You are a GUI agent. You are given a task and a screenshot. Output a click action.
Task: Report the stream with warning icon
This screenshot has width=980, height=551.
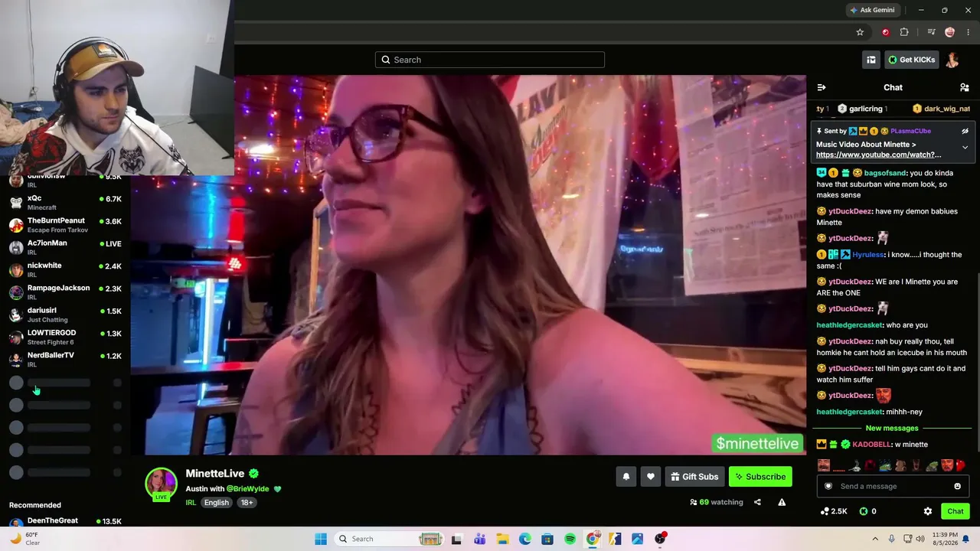782,502
